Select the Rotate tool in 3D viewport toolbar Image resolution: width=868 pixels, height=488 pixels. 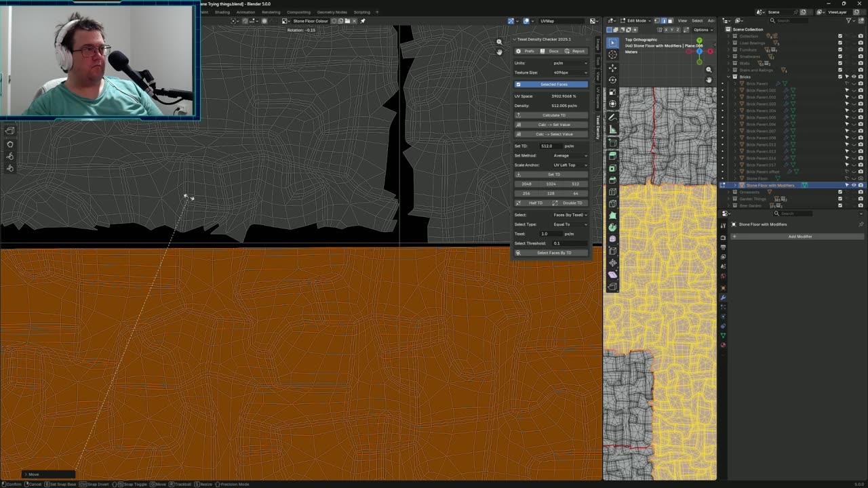tap(613, 80)
